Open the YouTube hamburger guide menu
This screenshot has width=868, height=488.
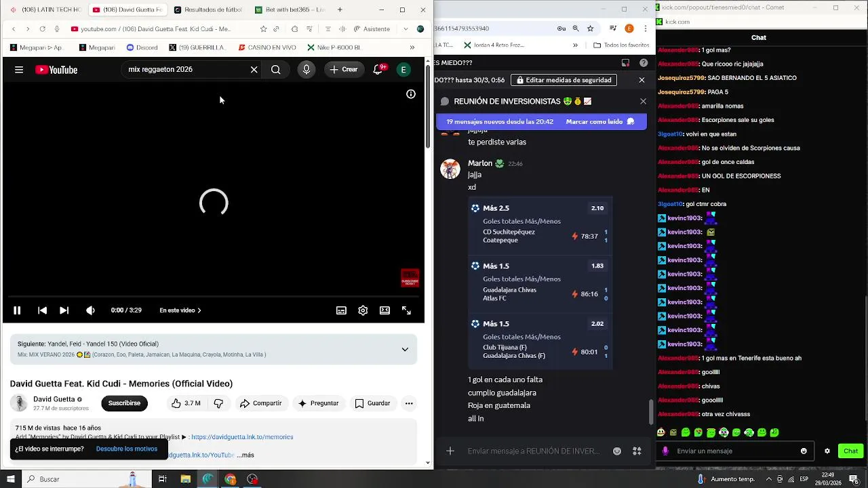click(x=19, y=70)
